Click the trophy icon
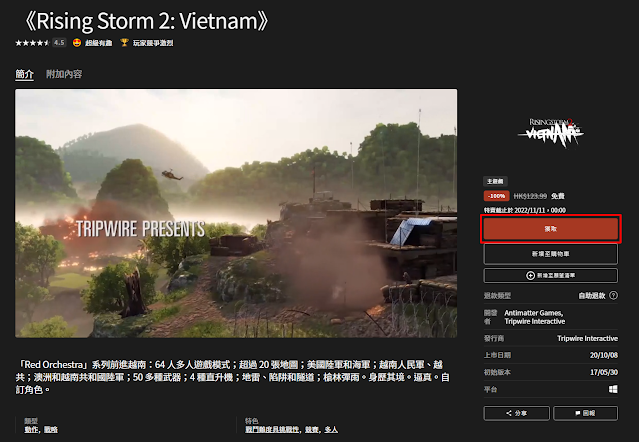 [x=124, y=43]
